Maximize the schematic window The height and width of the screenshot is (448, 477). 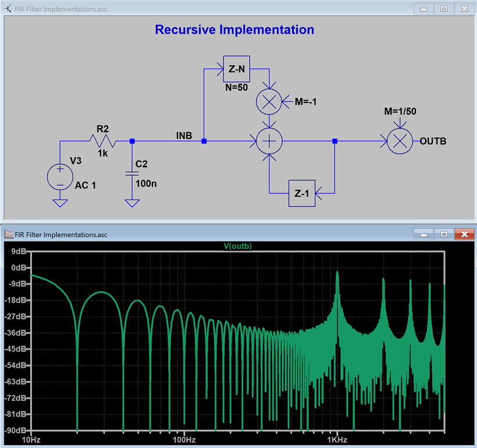coord(444,9)
